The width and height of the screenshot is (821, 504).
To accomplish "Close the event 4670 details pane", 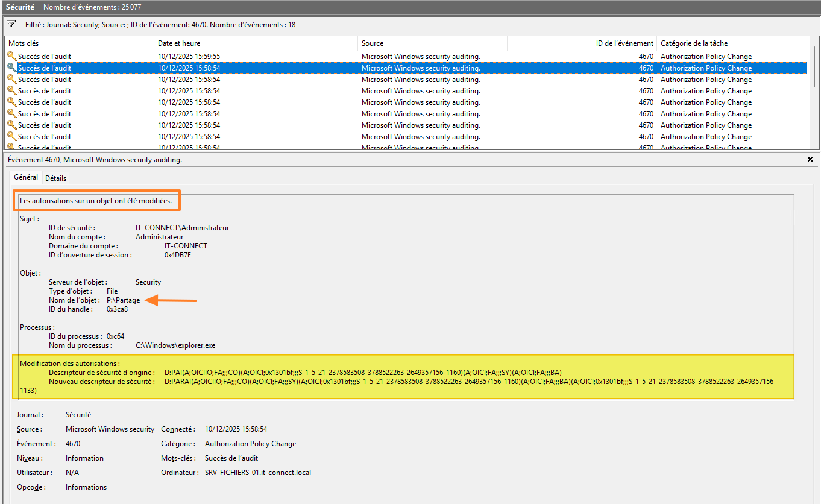I will coord(810,160).
